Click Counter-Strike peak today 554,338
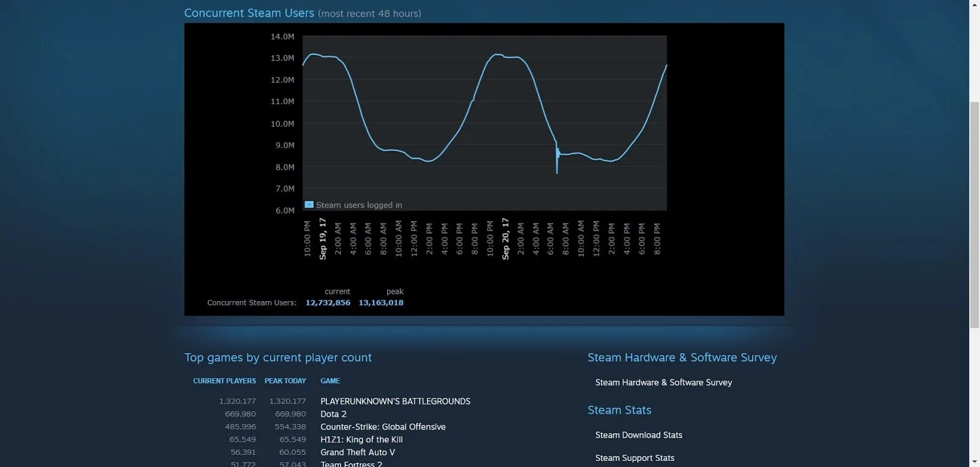 point(290,427)
